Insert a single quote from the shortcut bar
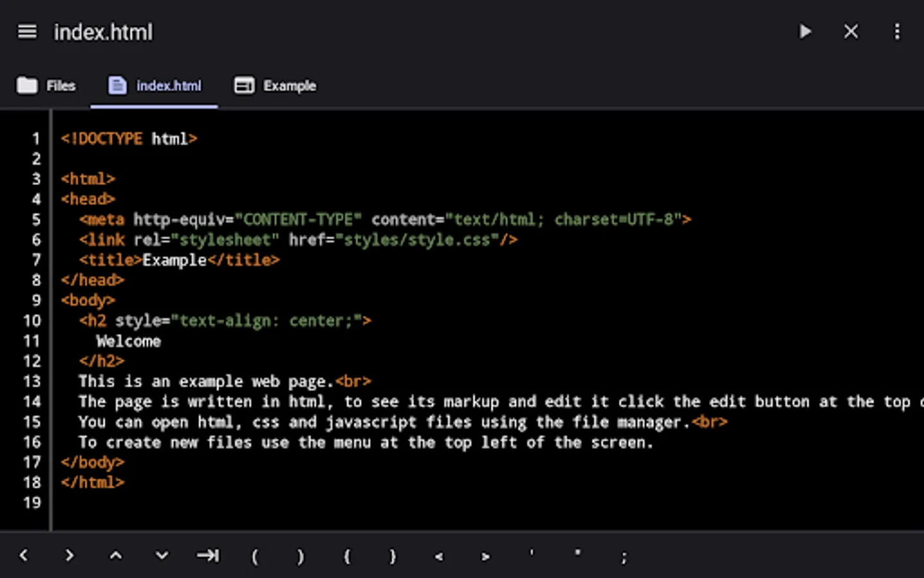Screen dimensions: 924x578 [x=531, y=552]
